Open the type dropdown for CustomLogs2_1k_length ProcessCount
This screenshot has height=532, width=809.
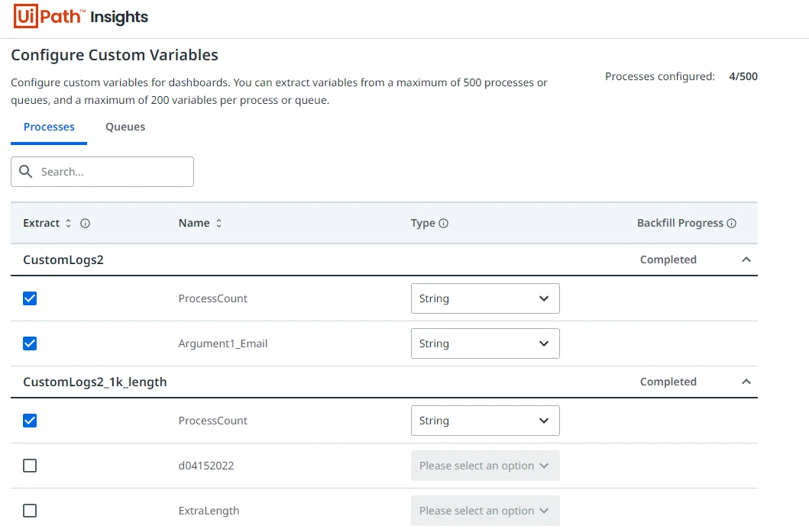485,421
